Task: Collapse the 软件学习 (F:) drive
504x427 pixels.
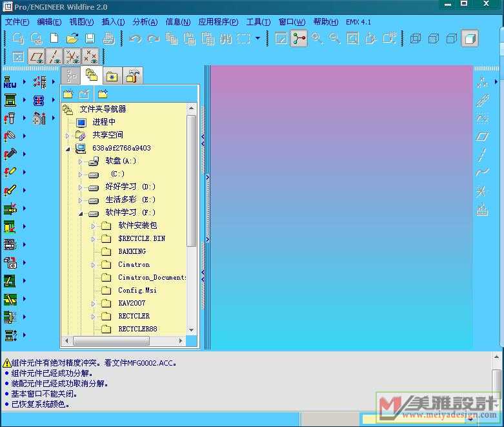Action: click(x=81, y=213)
